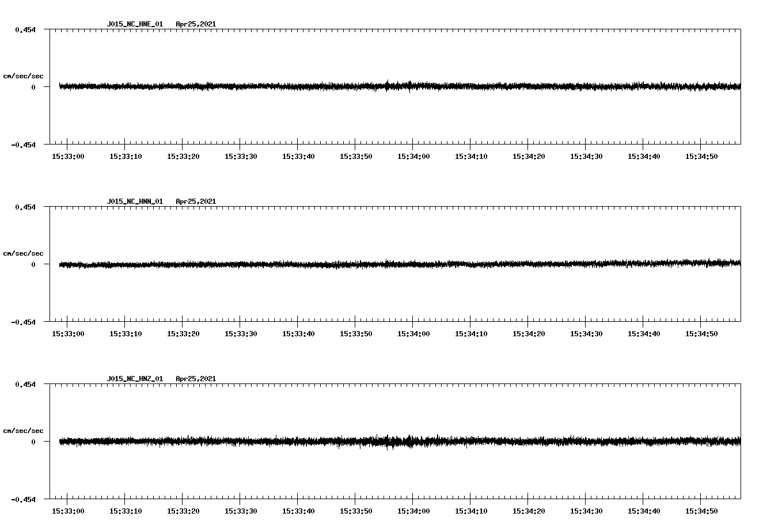This screenshot has height=532, width=782.
Task: Select the 15:33:00 tick label on top axis
Action: click(69, 156)
